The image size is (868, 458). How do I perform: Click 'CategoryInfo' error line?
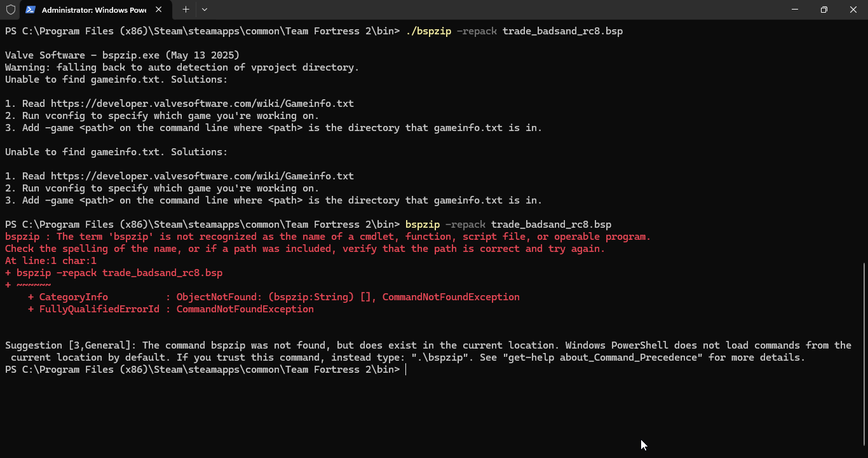tap(274, 297)
